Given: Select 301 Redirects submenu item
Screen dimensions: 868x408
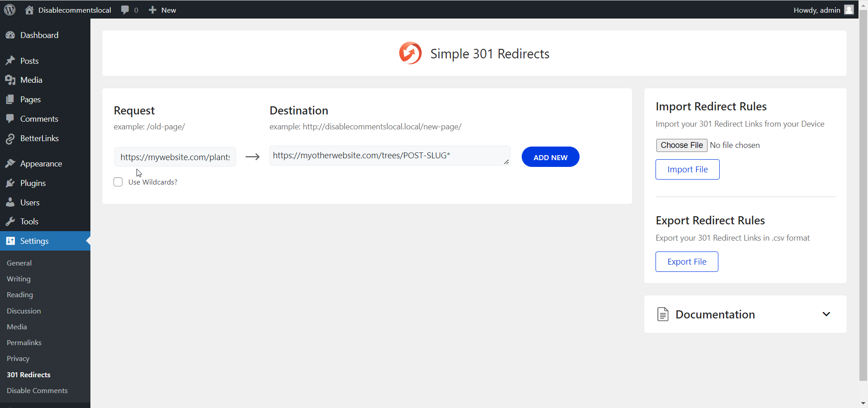Looking at the screenshot, I should 28,375.
